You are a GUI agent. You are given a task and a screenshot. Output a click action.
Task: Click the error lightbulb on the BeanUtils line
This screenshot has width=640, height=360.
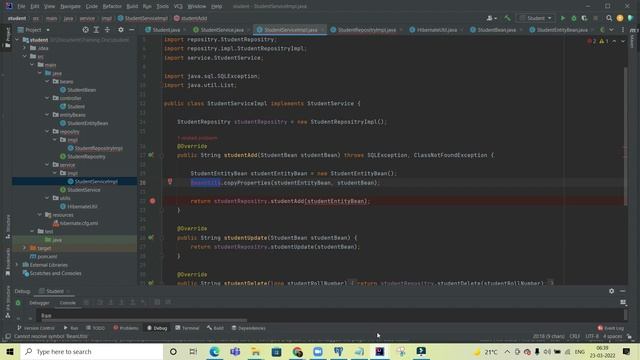point(170,182)
